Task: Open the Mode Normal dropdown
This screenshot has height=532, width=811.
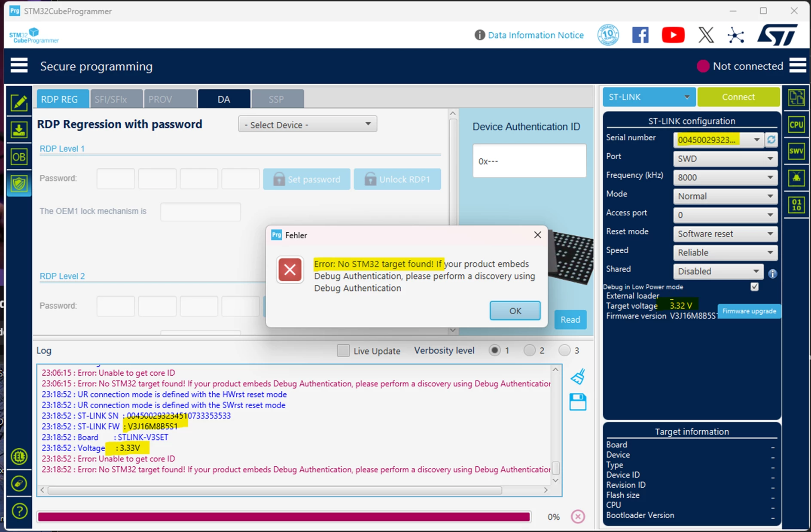Action: [726, 196]
